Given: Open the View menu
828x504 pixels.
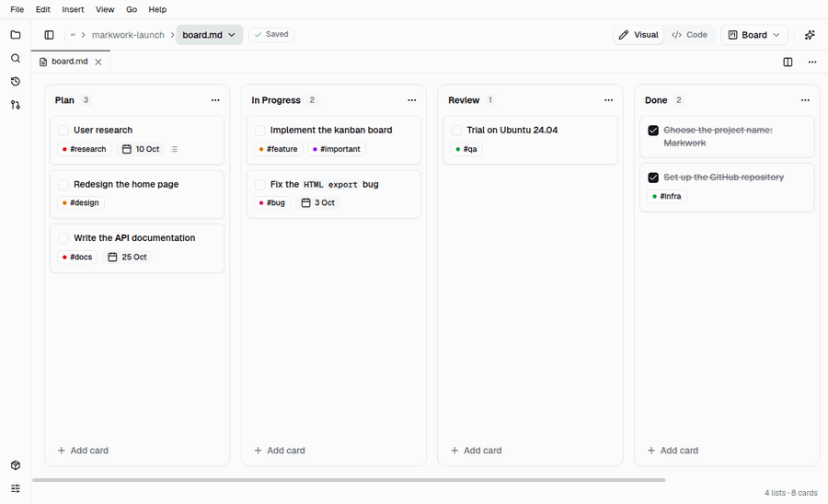Looking at the screenshot, I should coord(105,9).
